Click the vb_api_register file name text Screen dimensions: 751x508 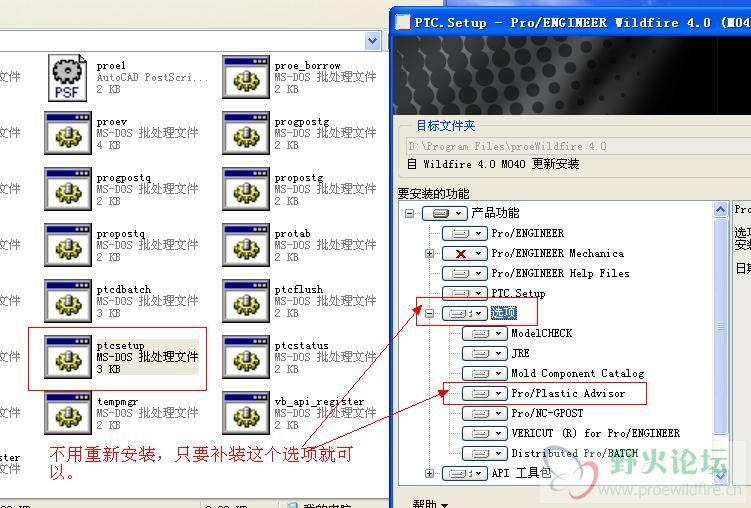click(x=319, y=402)
